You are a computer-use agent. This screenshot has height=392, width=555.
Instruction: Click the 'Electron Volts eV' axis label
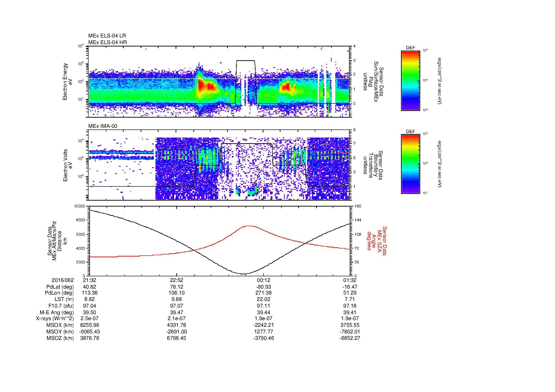[x=68, y=166]
